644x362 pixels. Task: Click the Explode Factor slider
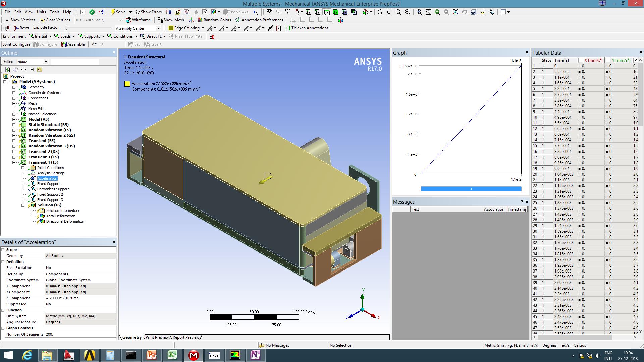click(x=89, y=28)
